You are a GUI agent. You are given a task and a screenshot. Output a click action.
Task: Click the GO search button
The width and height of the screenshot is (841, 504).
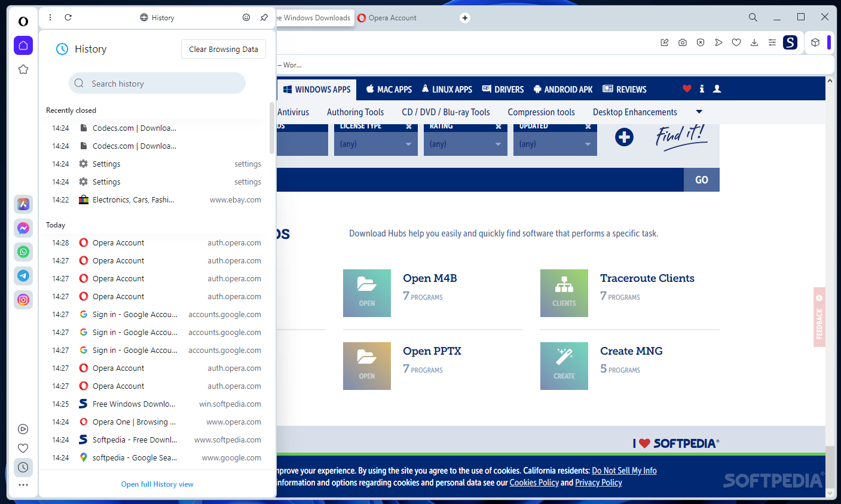[702, 180]
